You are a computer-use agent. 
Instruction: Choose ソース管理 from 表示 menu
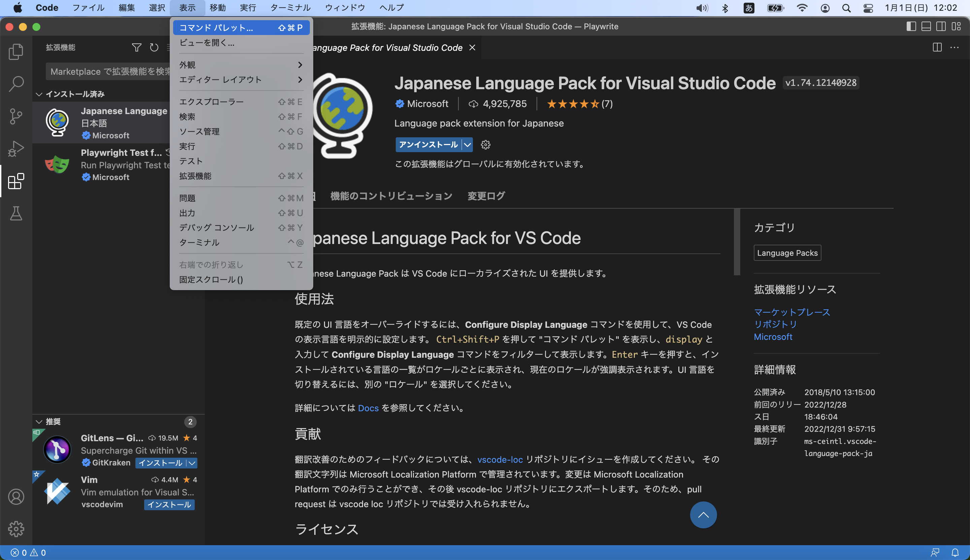(x=241, y=132)
